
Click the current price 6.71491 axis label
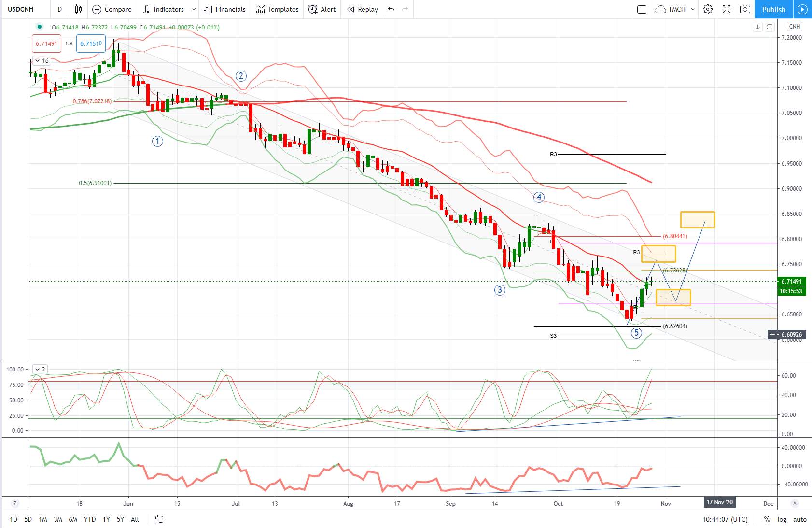tap(792, 281)
